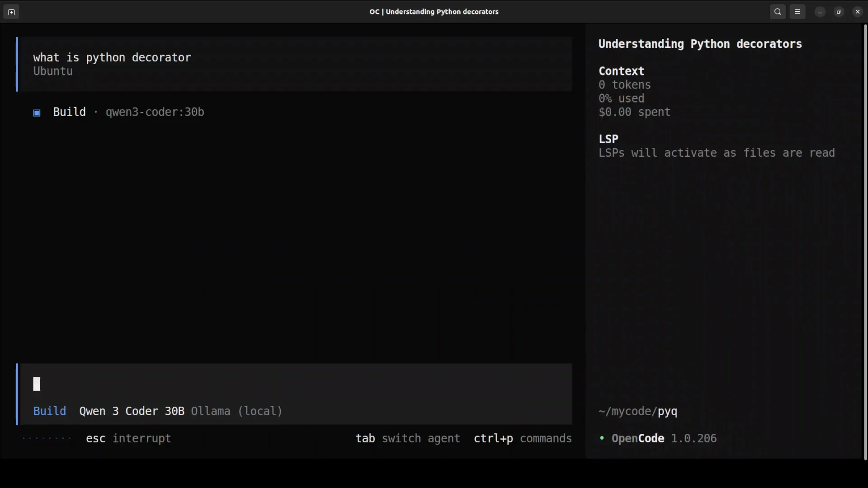868x488 pixels.
Task: Close the terminal window
Action: point(858,12)
